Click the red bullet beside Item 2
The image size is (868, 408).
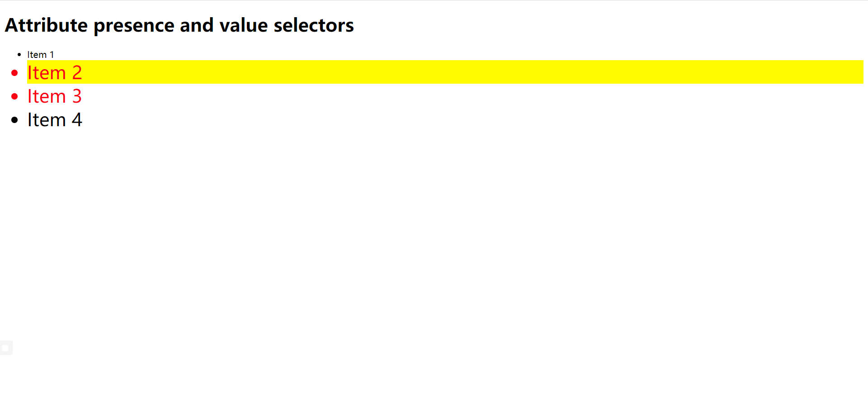tap(14, 73)
